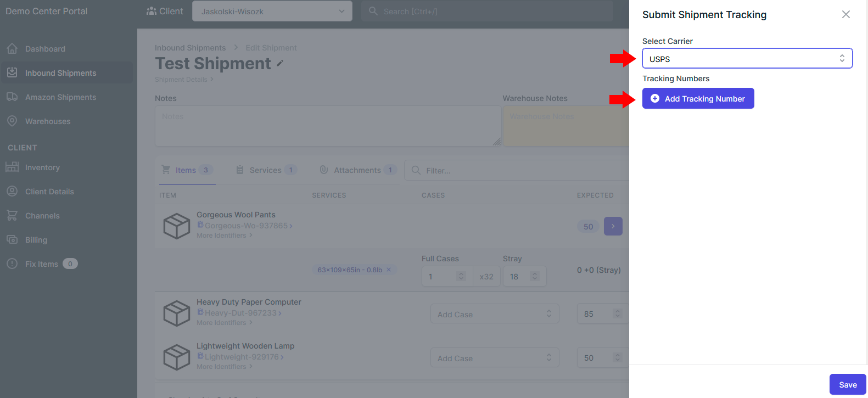The image size is (868, 398).
Task: Click the Lightweight Wooden Lamp box thumbnail
Action: (177, 357)
